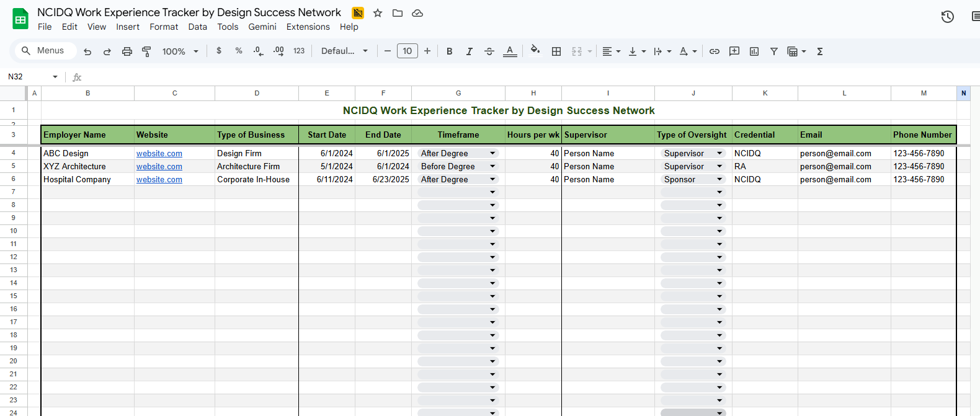Toggle strikethrough formatting

(x=489, y=51)
